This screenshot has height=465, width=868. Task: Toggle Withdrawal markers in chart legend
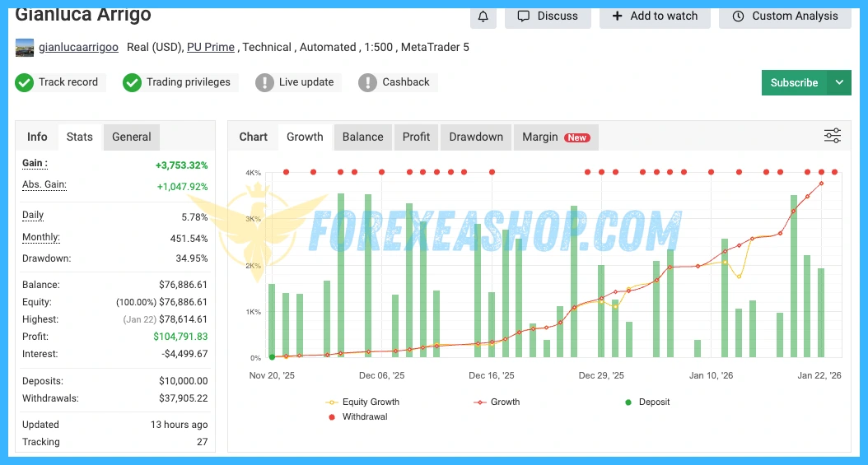pos(357,417)
